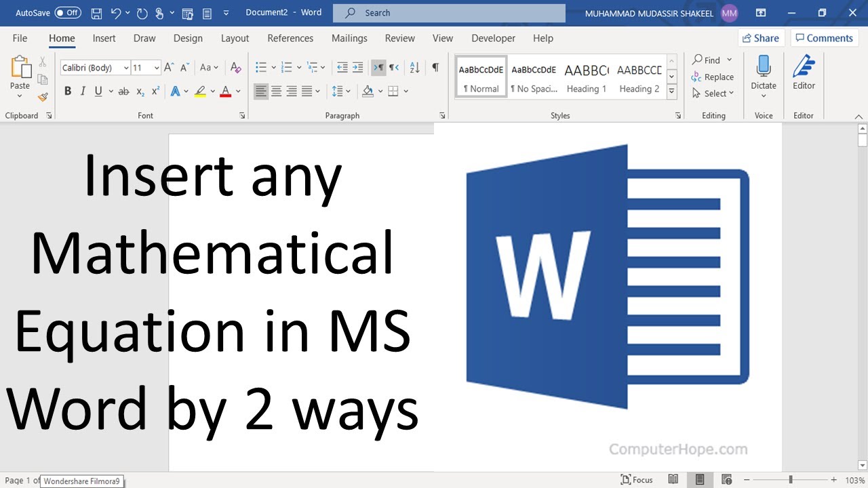
Task: Apply subscript formatting
Action: pos(140,91)
